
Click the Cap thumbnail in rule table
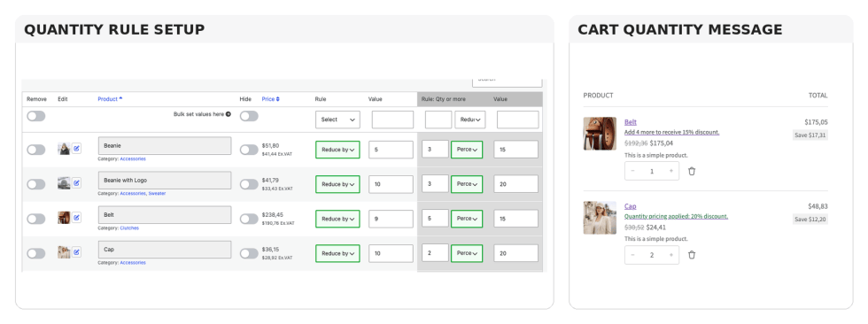(x=64, y=252)
